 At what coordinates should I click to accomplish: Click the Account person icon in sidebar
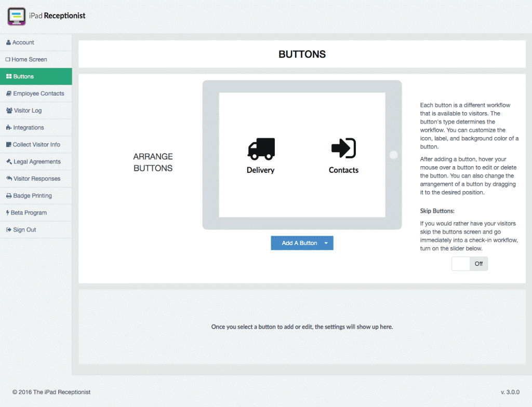[8, 43]
